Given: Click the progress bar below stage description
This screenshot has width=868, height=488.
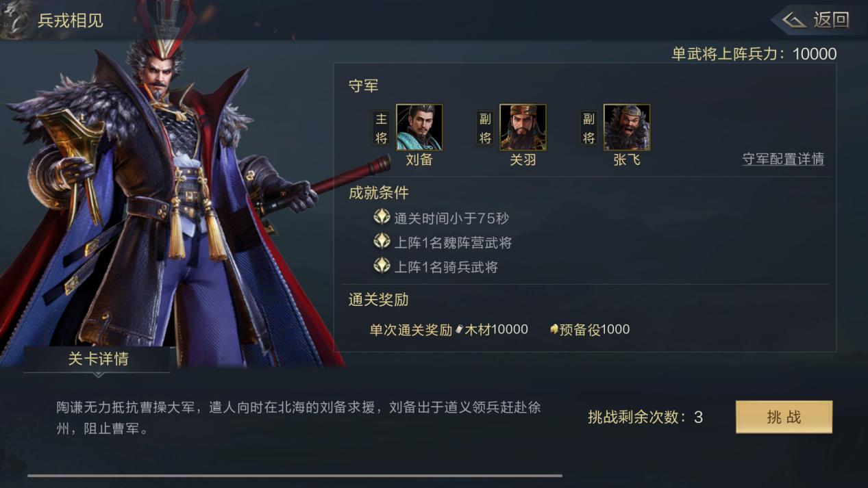Looking at the screenshot, I should (295, 475).
